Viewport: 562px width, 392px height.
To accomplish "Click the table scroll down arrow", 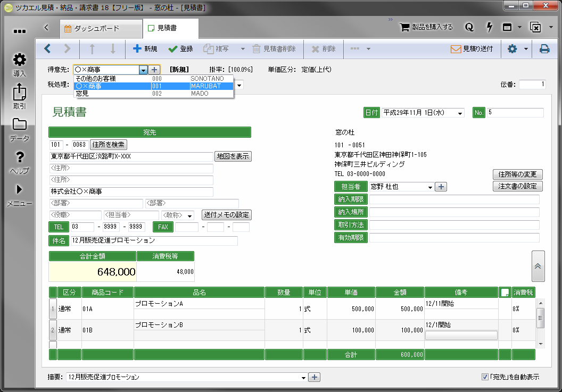I will click(541, 344).
